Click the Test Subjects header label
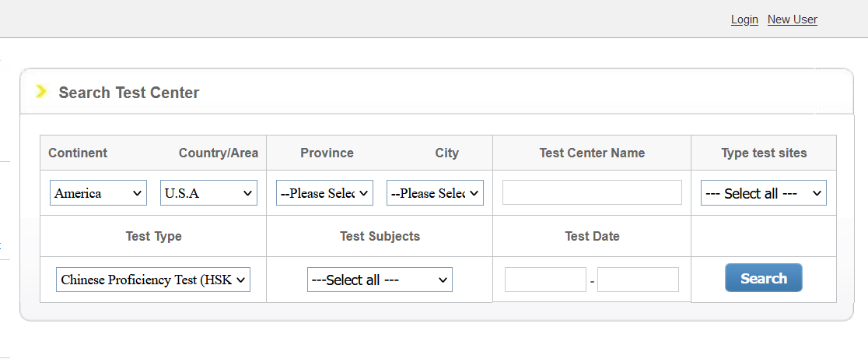The image size is (868, 359). 380,237
